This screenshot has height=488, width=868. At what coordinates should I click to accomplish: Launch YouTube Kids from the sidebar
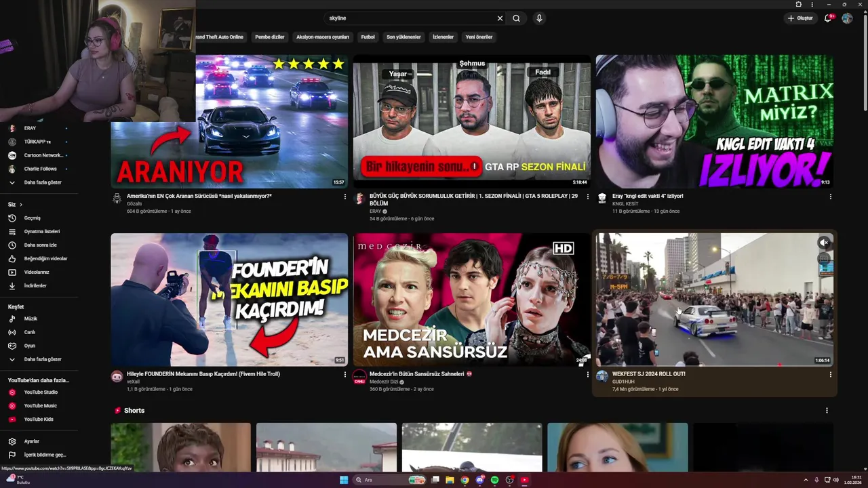(x=39, y=420)
